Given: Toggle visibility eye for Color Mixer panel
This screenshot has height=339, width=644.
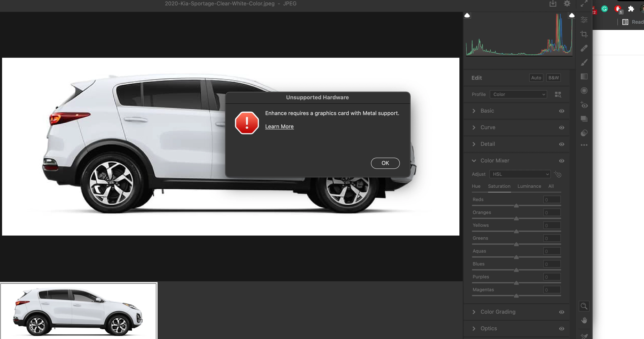Looking at the screenshot, I should point(561,161).
